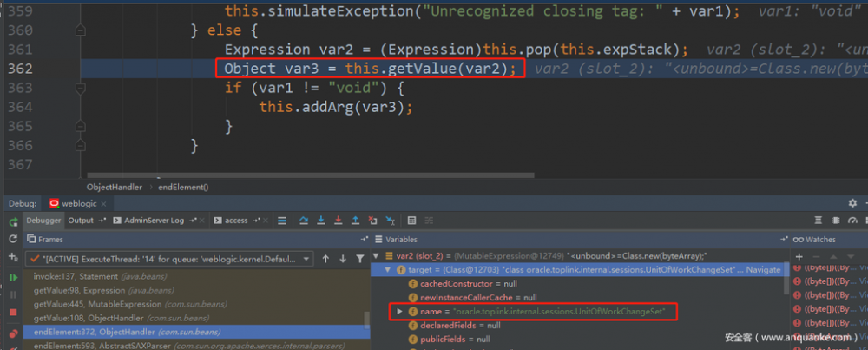Click endElement() in the breadcrumb
868x350 pixels.
click(183, 188)
